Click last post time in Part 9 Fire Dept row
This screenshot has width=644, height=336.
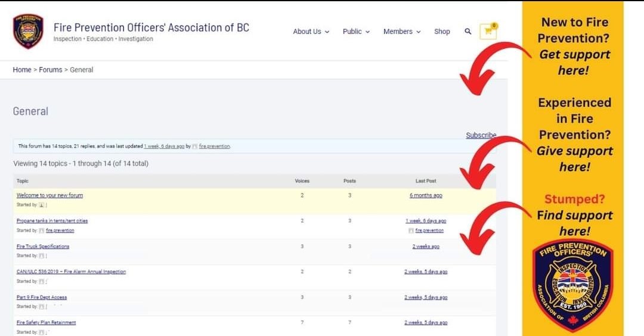(426, 297)
